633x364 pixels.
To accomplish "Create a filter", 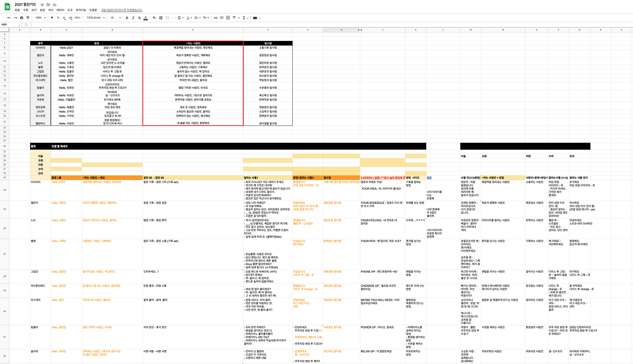I will click(x=235, y=18).
